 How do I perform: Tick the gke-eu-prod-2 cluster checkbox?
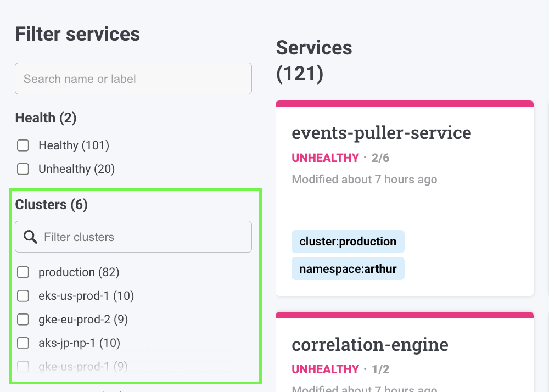(x=23, y=320)
